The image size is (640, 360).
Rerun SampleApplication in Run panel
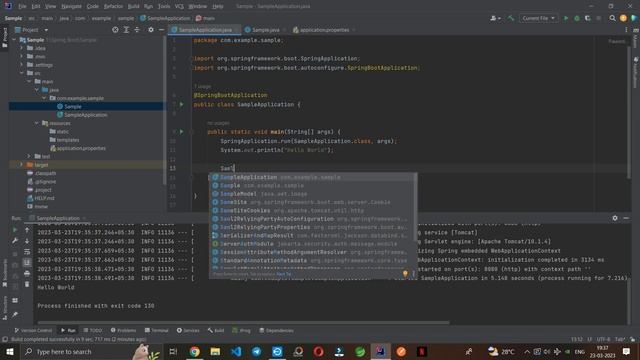point(15,230)
